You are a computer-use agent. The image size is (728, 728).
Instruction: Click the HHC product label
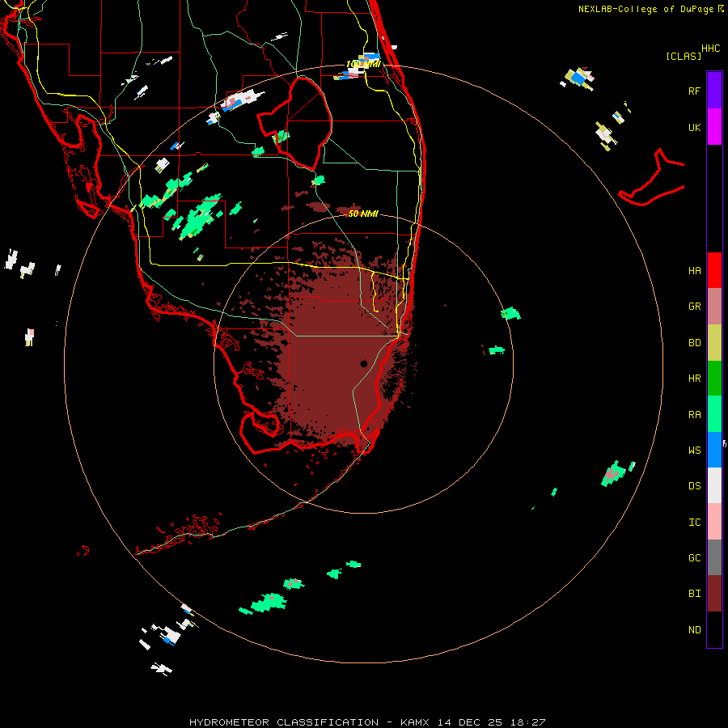point(710,49)
